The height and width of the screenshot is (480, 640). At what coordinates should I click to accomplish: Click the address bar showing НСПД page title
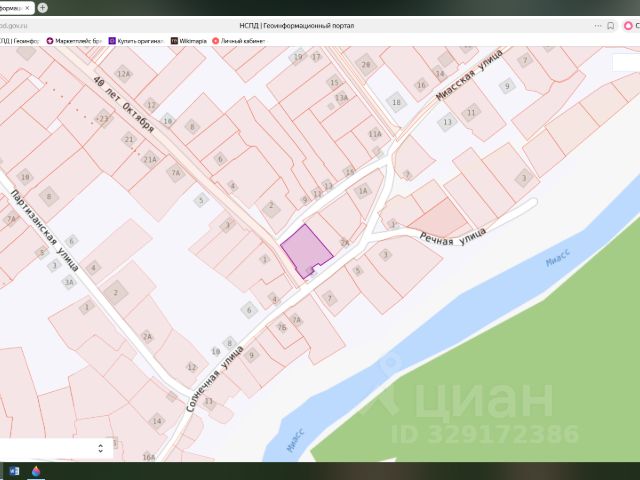point(297,26)
